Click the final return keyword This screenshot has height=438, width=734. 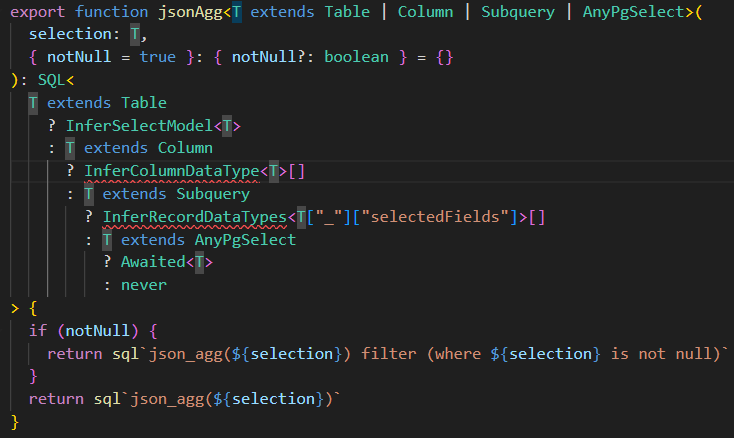coord(56,399)
